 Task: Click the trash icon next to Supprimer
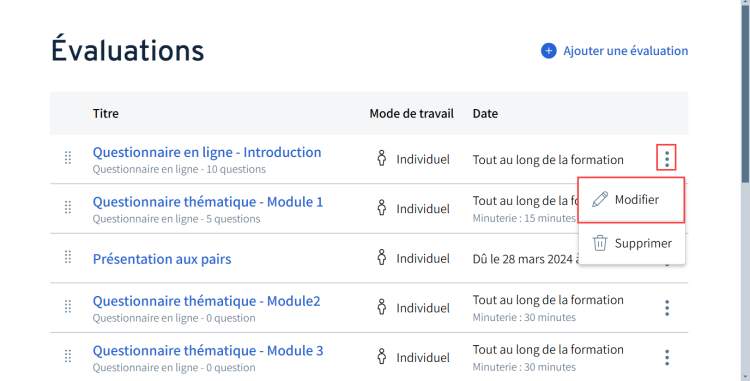coord(600,243)
